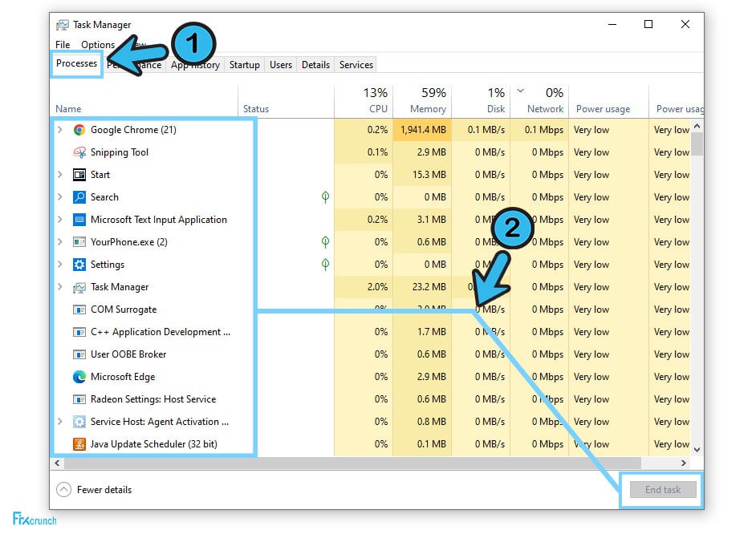Switch to the Users tab
The image size is (756, 534).
[x=281, y=64]
